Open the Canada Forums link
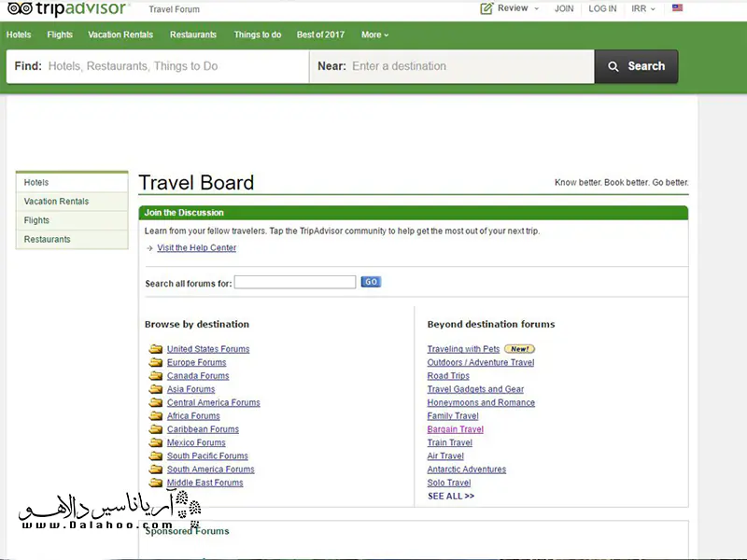747x560 pixels. click(198, 376)
